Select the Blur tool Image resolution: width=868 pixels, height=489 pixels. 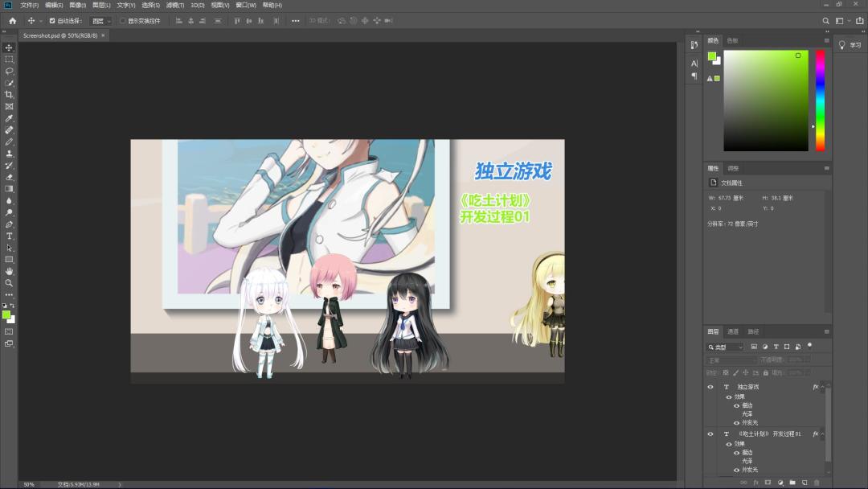pos(9,200)
